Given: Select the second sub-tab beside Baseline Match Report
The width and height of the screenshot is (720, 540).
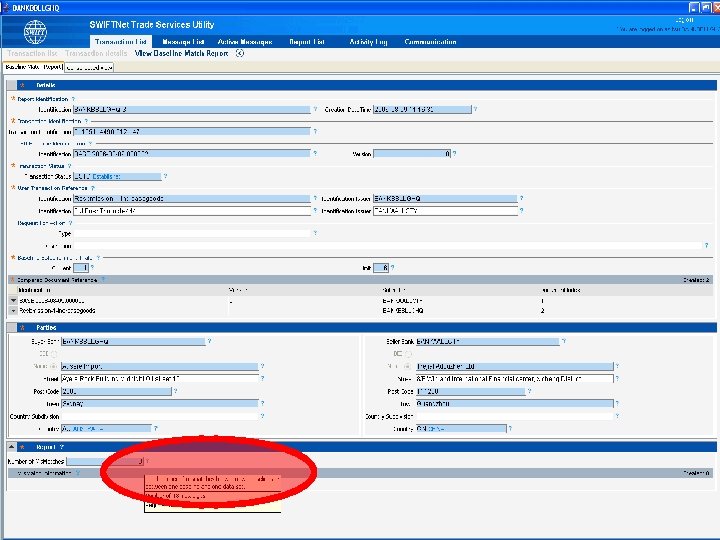Looking at the screenshot, I should tap(89, 68).
